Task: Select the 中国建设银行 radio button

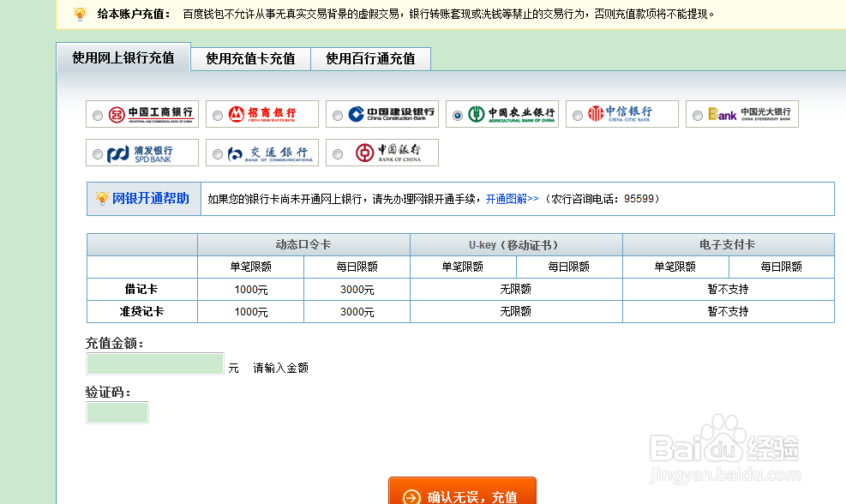Action: point(338,116)
